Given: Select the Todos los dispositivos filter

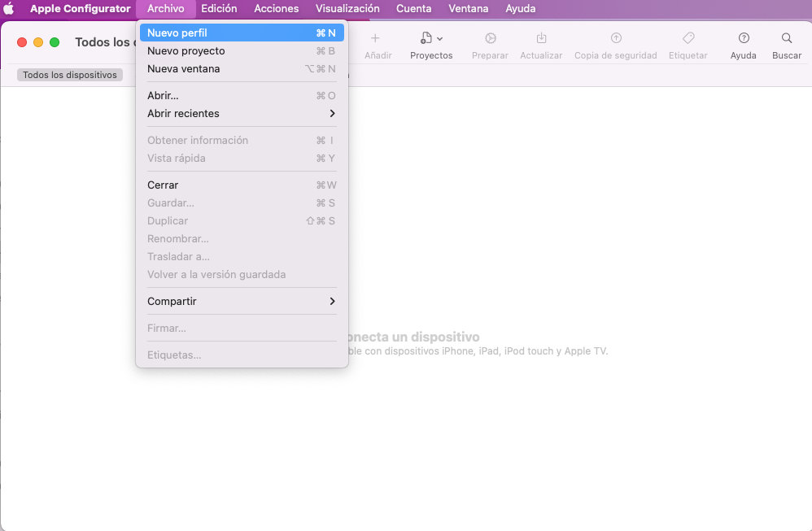Looking at the screenshot, I should click(69, 74).
